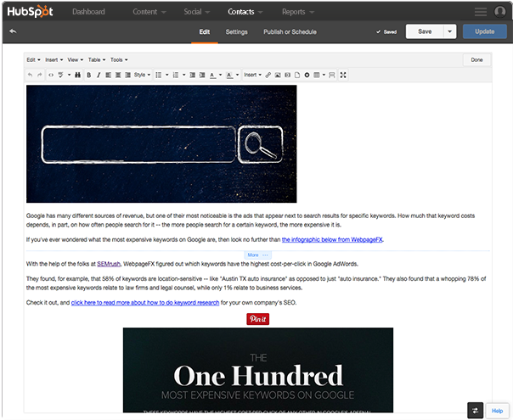Expand the Save button dropdown arrow
The height and width of the screenshot is (420, 513).
pyautogui.click(x=449, y=31)
